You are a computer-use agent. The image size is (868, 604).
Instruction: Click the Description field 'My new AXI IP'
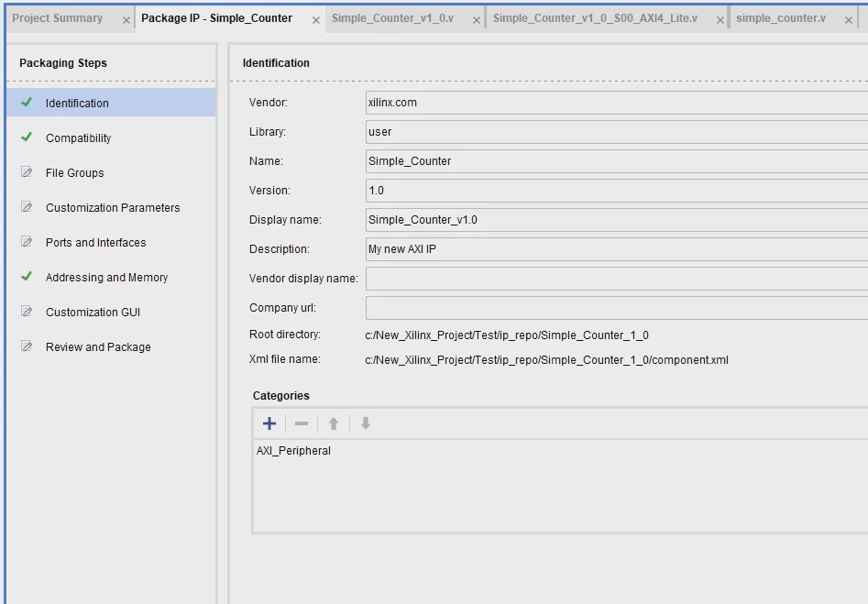(x=617, y=249)
